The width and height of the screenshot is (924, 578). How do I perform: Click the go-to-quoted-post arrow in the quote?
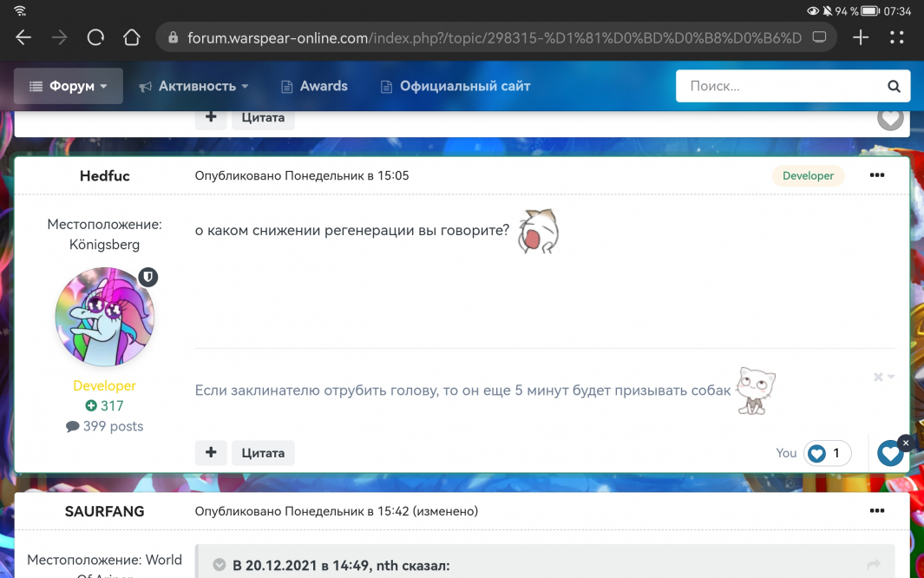pos(874,565)
